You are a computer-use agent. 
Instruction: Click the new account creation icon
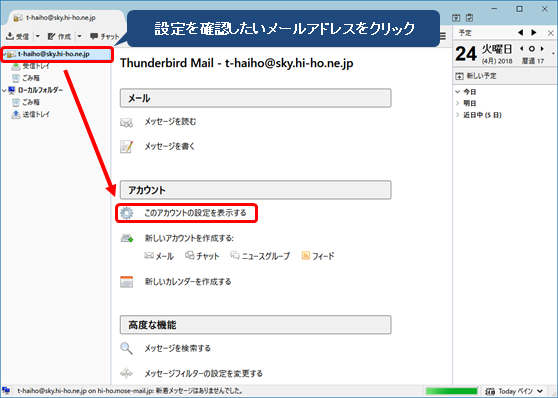[x=127, y=238]
